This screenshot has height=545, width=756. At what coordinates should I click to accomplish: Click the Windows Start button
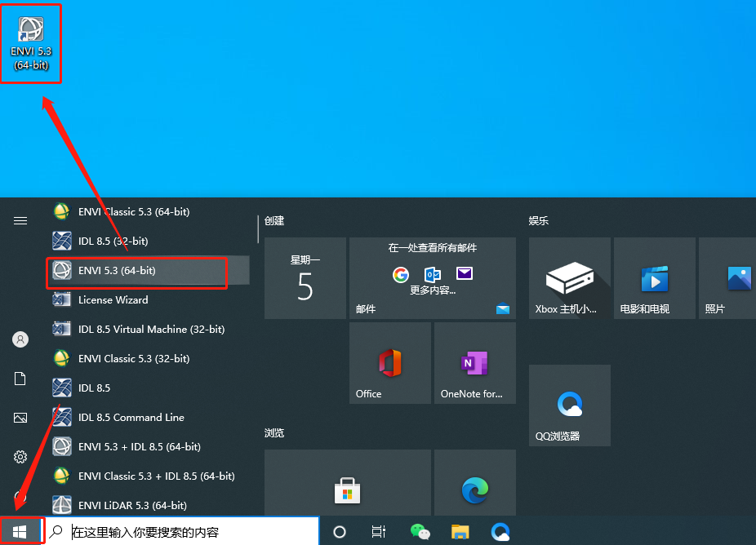click(x=20, y=531)
